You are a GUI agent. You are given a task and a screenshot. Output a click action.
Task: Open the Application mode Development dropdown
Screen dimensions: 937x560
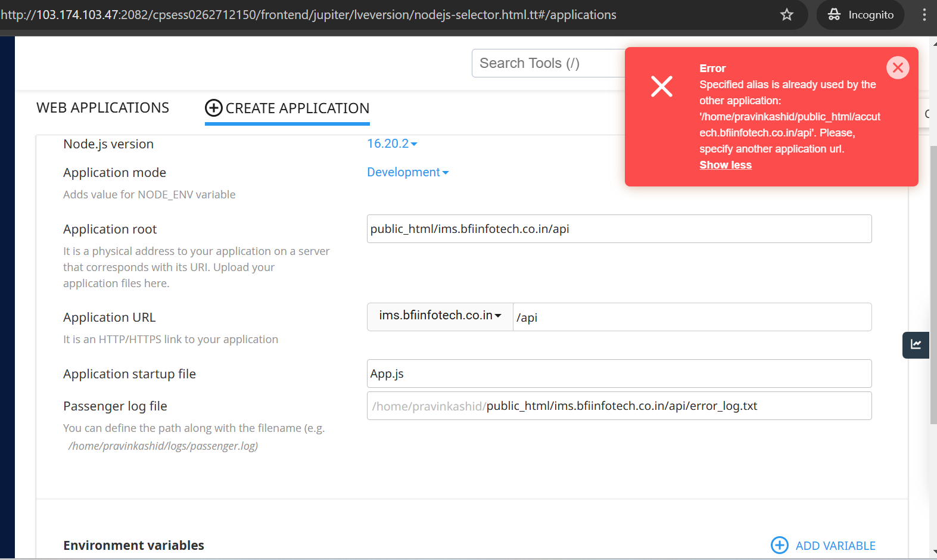[x=407, y=172]
